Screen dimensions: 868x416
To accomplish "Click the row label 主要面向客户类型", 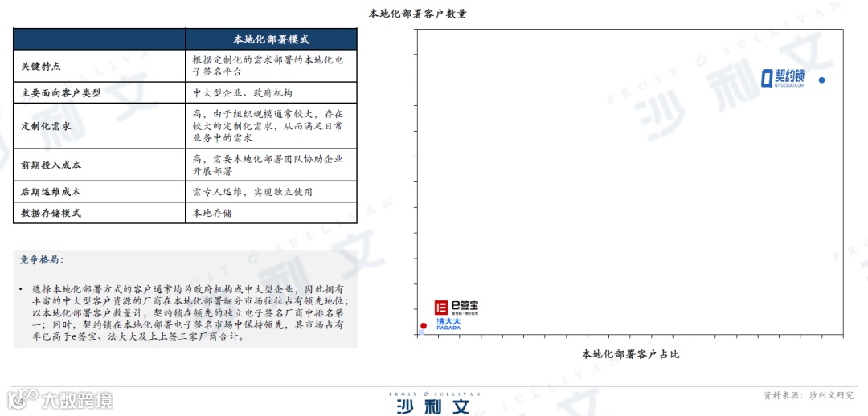I will [x=61, y=93].
